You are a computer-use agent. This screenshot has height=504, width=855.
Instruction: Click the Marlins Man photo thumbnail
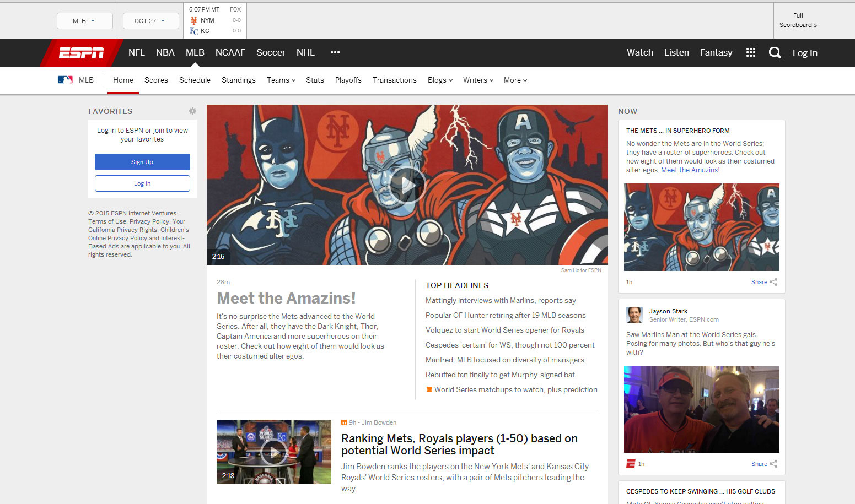pos(702,409)
